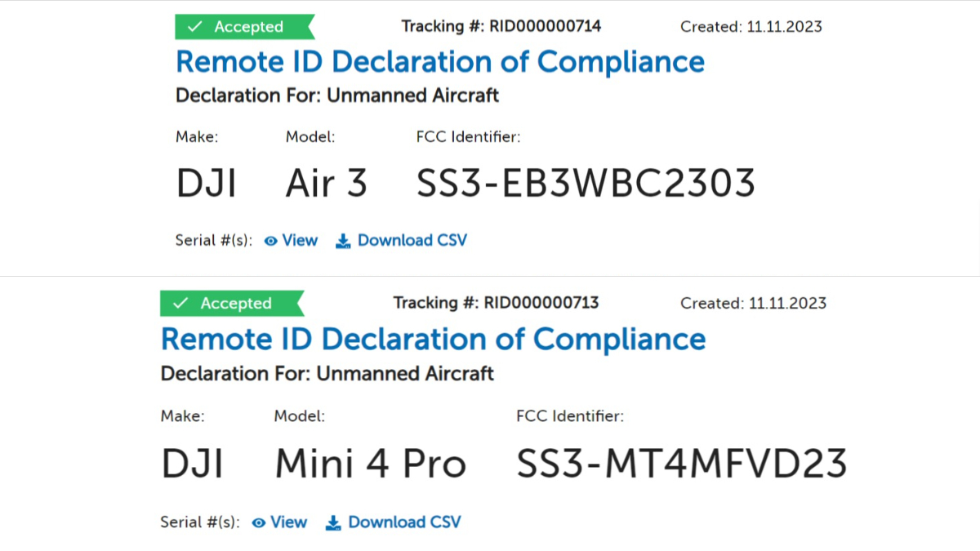Screen dimensions: 980x551
Task: Click the checkmark inside the Mini 4 Pro Accepted badge
Action: pyautogui.click(x=181, y=303)
